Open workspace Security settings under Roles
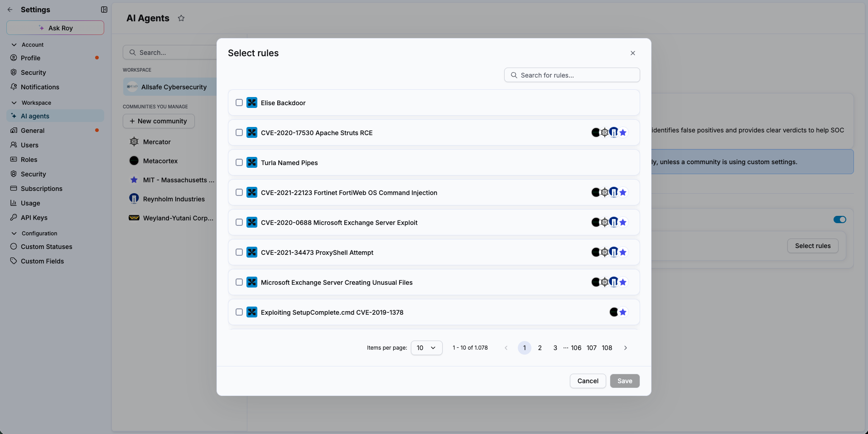Image resolution: width=868 pixels, height=434 pixels. click(55, 174)
